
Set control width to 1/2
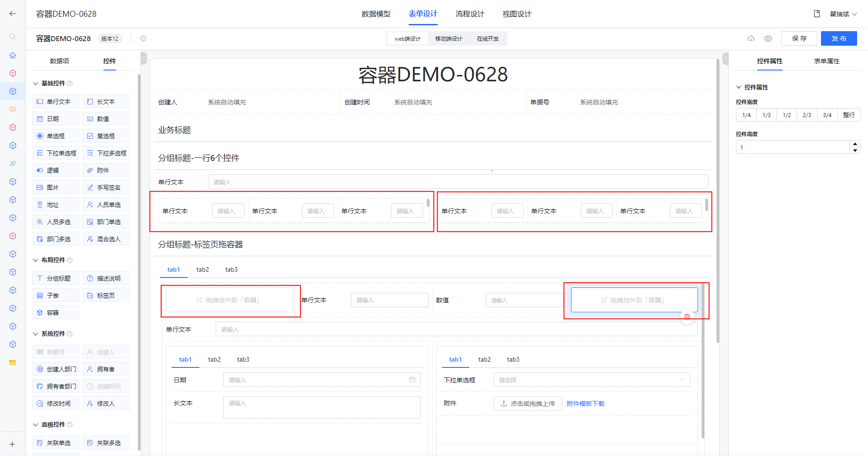coord(787,115)
